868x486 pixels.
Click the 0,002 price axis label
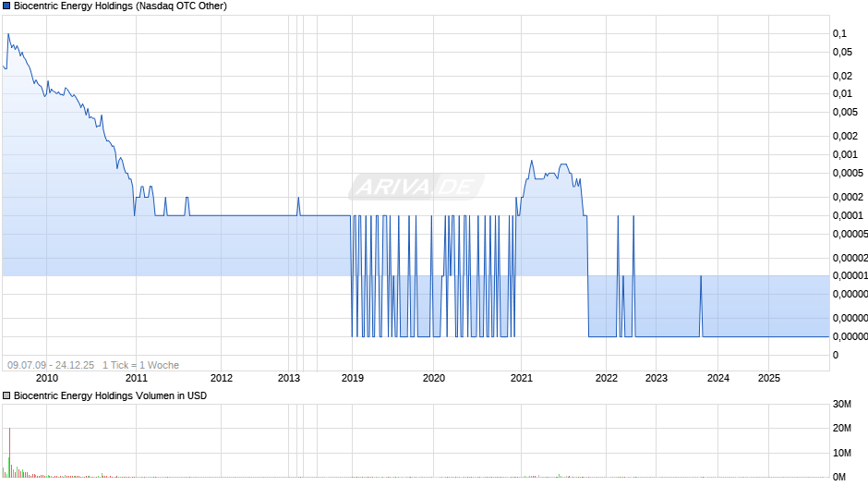pyautogui.click(x=845, y=136)
